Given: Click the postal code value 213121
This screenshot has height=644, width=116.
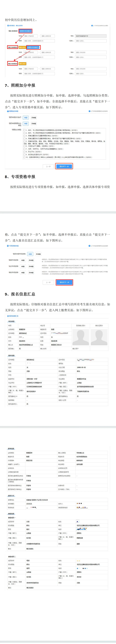Looking at the screenshot, I should 29,504.
